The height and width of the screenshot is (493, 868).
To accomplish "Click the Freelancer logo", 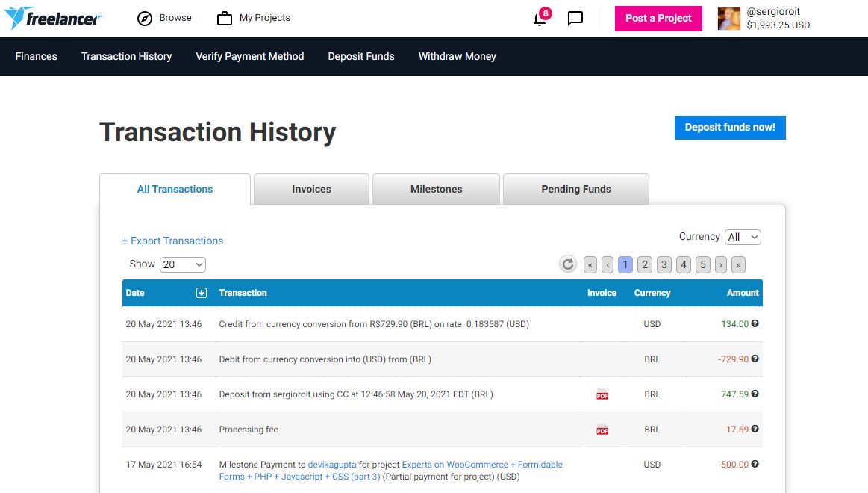I will pyautogui.click(x=52, y=19).
